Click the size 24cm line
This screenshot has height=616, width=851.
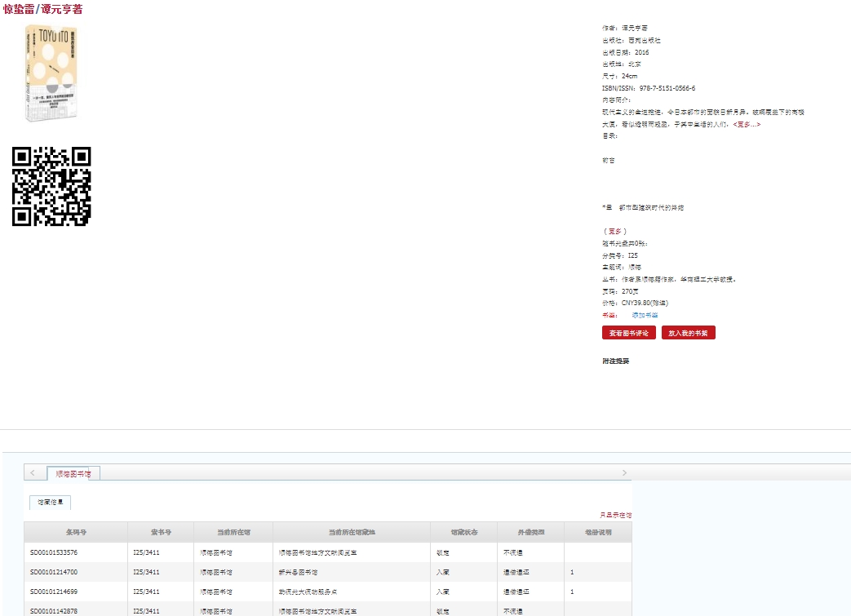(620, 77)
